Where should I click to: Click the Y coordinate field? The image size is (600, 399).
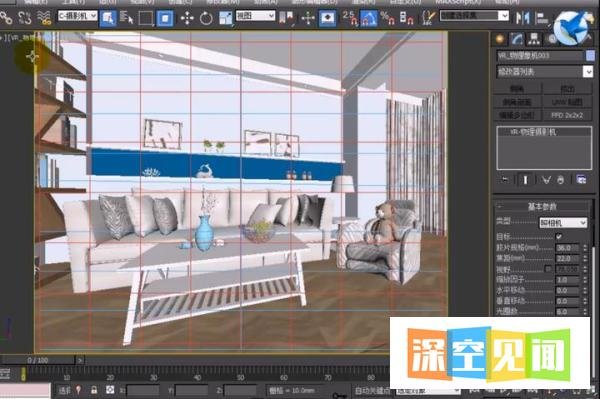(191, 390)
